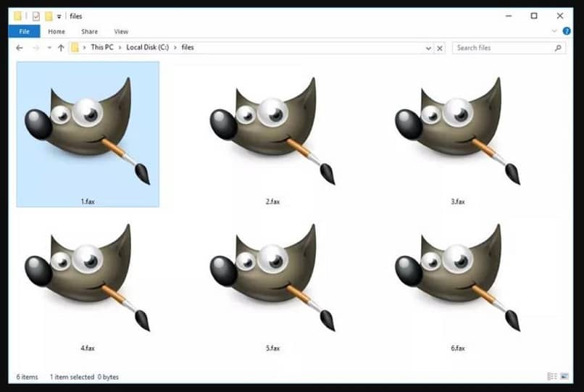584x392 pixels.
Task: Open the File ribbon tab
Action: (24, 32)
